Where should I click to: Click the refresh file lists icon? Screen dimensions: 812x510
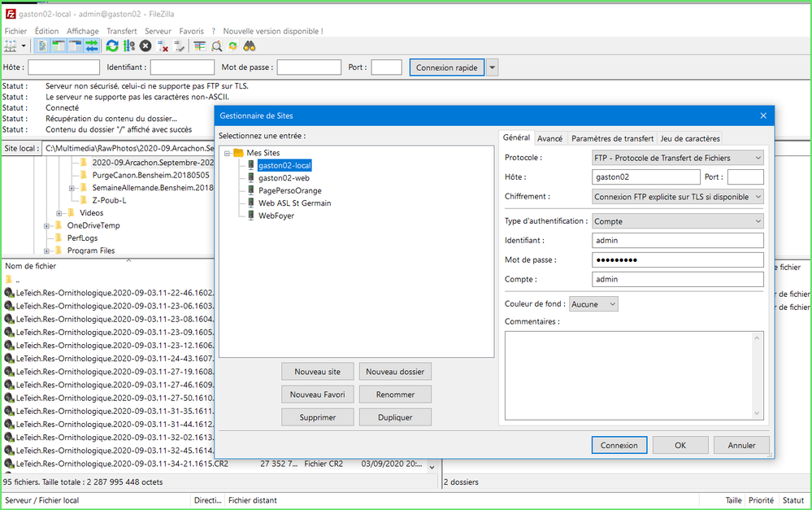[x=112, y=46]
